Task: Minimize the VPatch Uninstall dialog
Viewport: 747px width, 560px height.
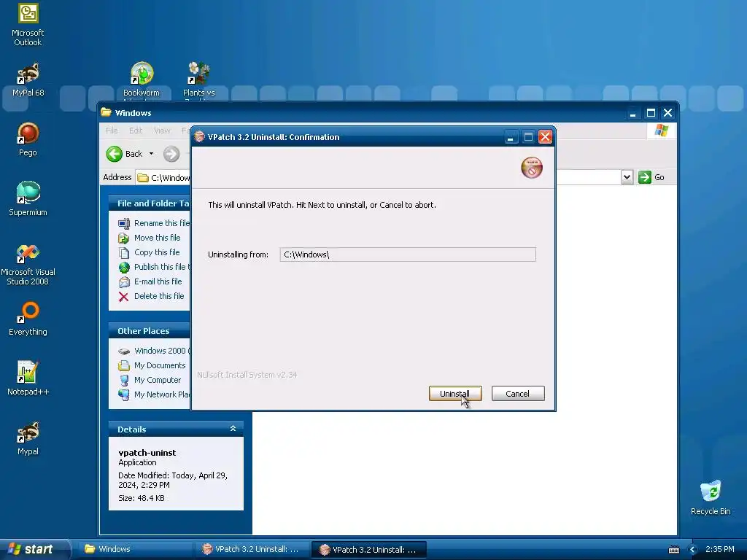Action: point(510,137)
